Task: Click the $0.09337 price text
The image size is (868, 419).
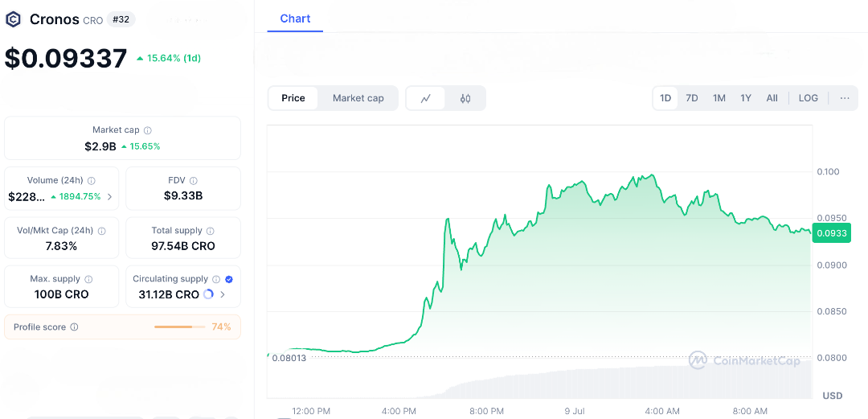Action: tap(66, 58)
